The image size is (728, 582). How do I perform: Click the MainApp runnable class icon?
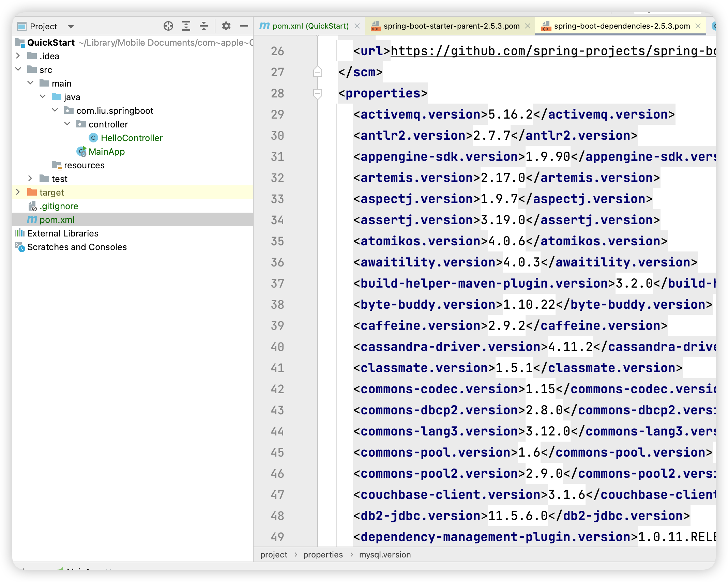81,151
